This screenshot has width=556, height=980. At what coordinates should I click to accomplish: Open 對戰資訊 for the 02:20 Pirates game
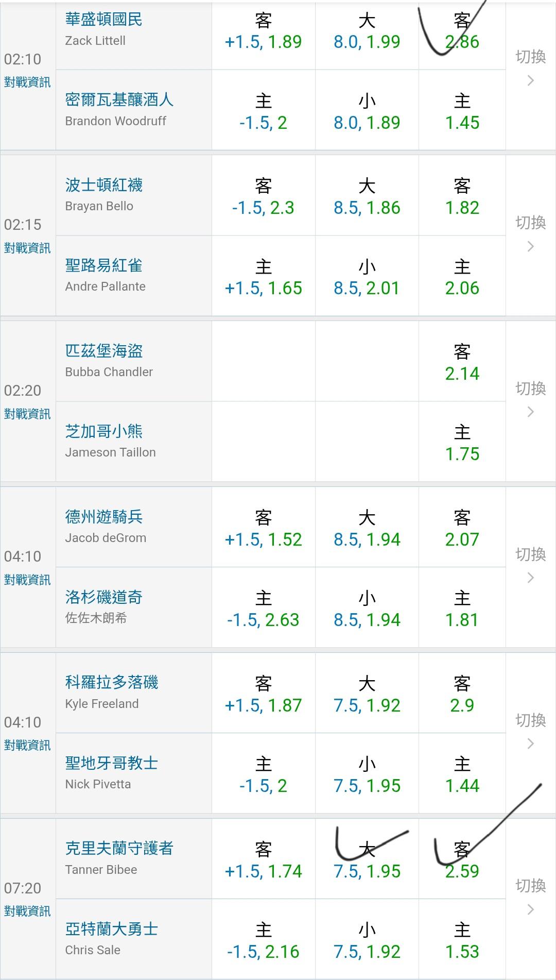(27, 414)
